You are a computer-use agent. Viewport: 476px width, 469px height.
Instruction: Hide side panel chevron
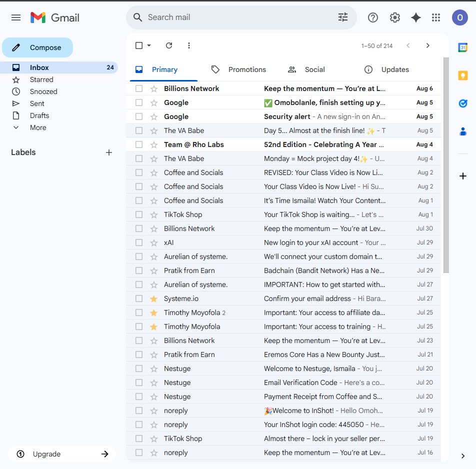click(463, 456)
